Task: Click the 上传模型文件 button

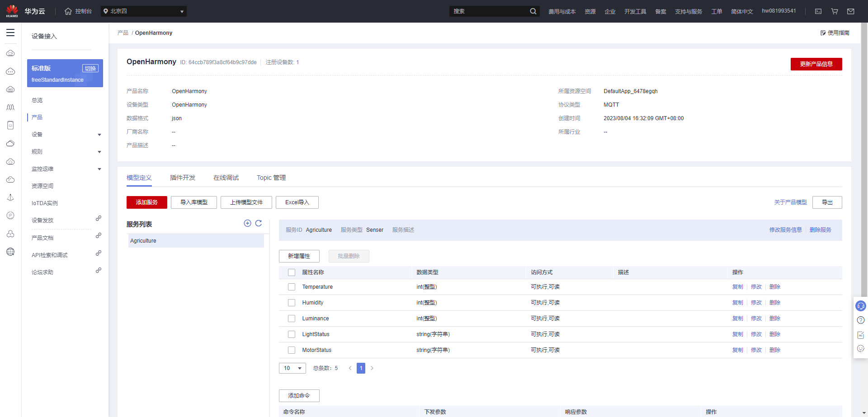Action: click(x=246, y=202)
